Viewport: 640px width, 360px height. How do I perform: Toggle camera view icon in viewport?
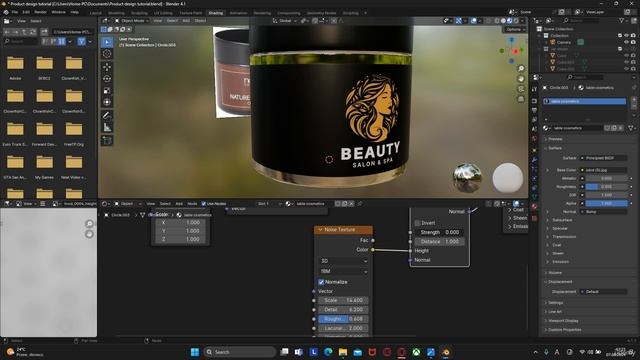[521, 89]
